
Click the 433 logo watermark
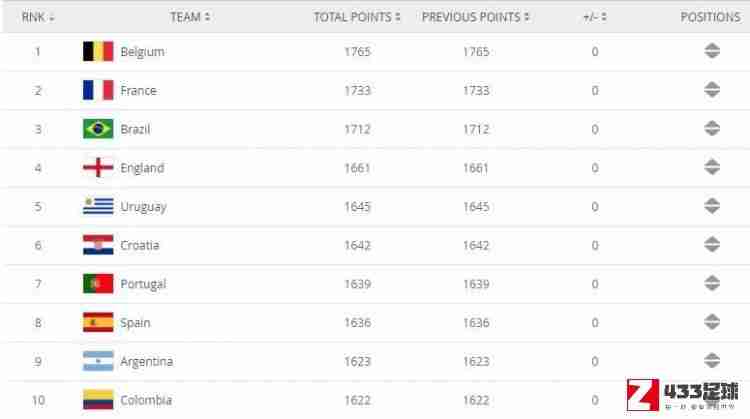pos(683,395)
